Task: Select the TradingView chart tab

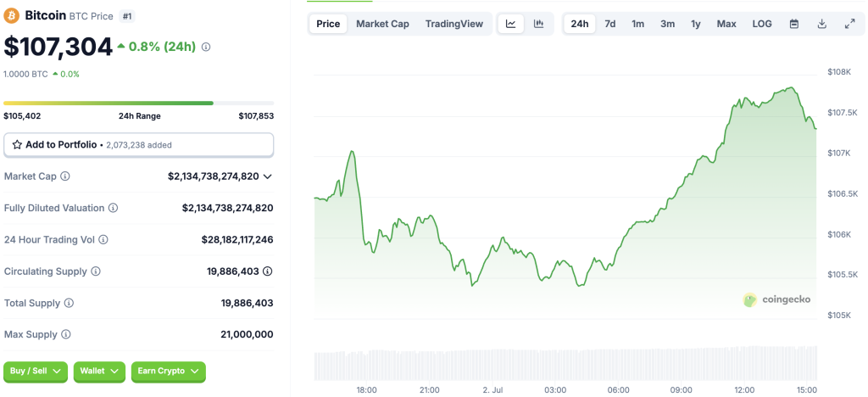Action: pyautogui.click(x=454, y=24)
